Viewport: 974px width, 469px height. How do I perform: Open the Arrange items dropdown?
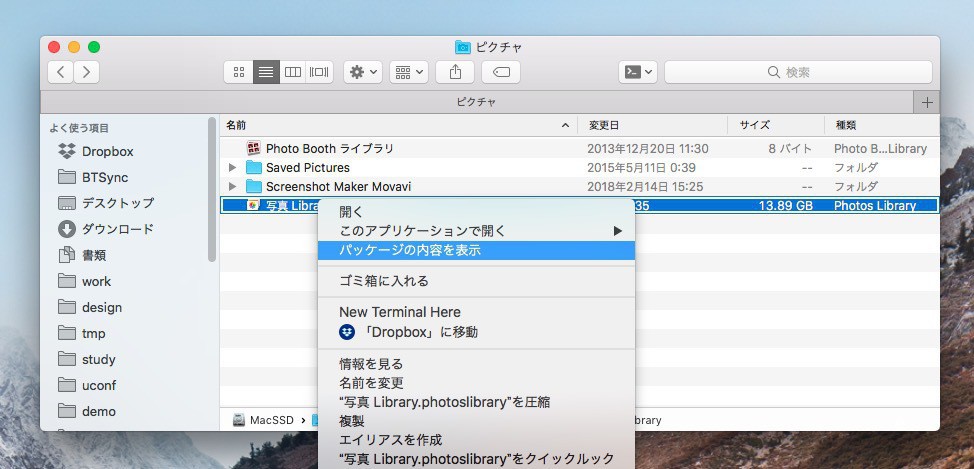(x=408, y=72)
